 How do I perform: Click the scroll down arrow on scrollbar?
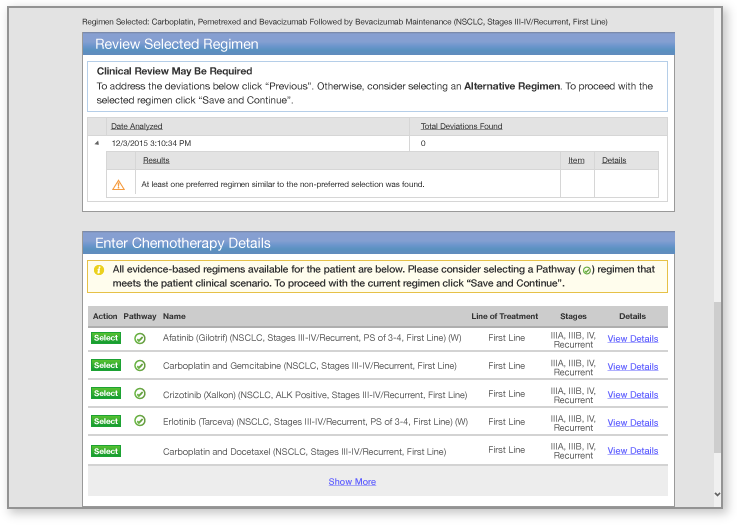click(x=716, y=494)
